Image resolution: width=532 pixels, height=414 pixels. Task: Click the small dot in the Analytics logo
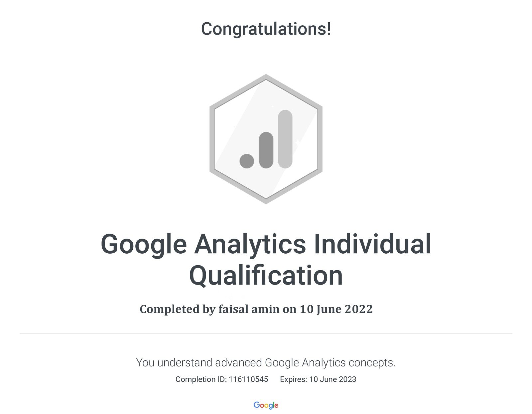pyautogui.click(x=247, y=161)
